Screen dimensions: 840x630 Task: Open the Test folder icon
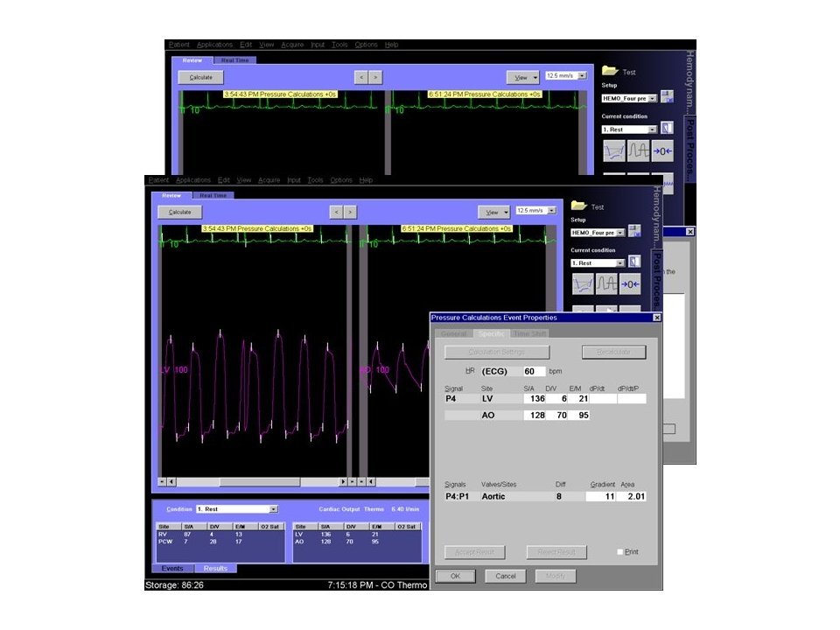tap(578, 206)
